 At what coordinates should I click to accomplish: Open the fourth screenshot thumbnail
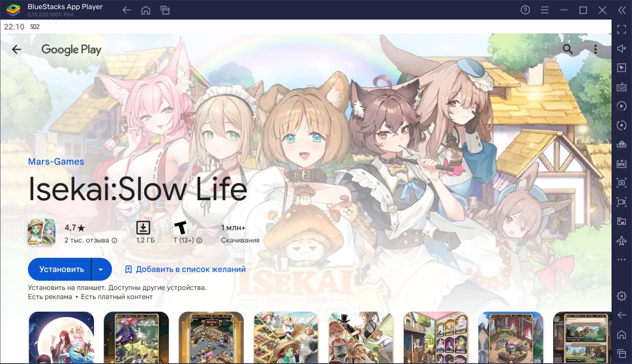[x=286, y=338]
